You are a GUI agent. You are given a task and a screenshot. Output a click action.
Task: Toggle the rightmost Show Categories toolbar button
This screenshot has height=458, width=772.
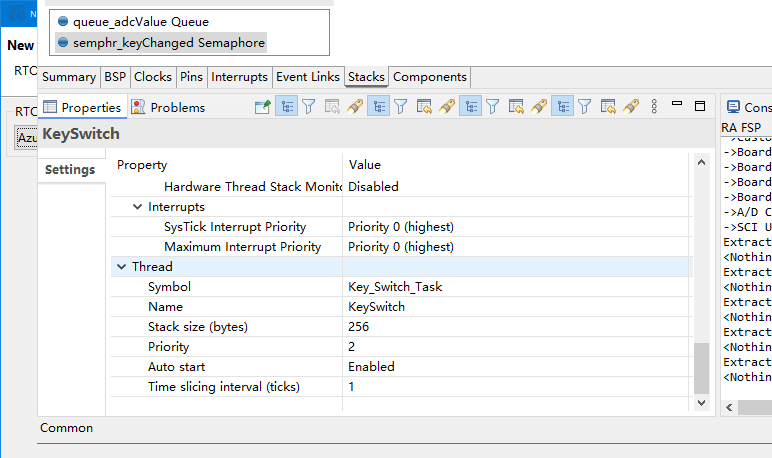pyautogui.click(x=562, y=106)
